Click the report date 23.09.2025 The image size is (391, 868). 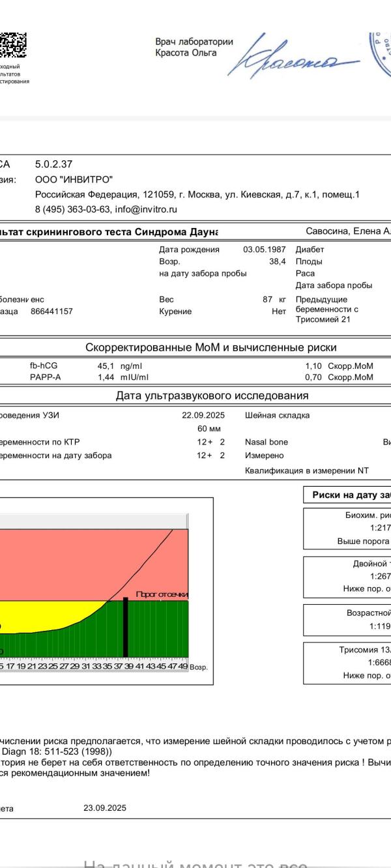(105, 808)
